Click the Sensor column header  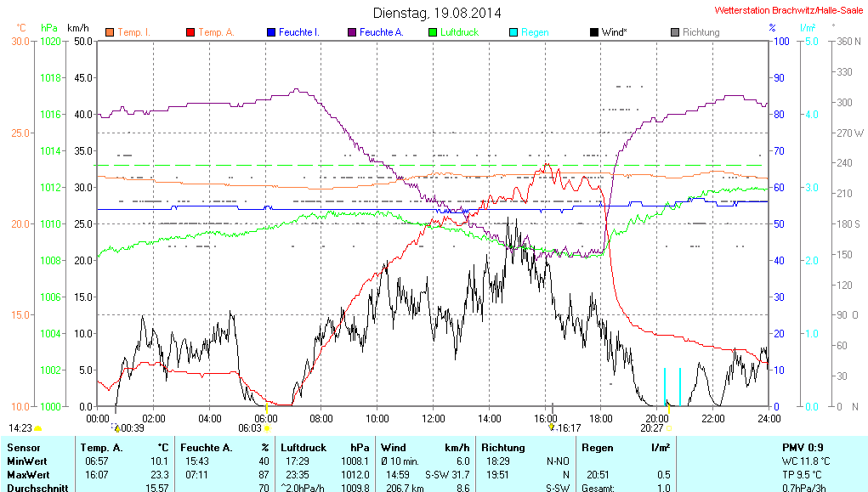[x=22, y=447]
